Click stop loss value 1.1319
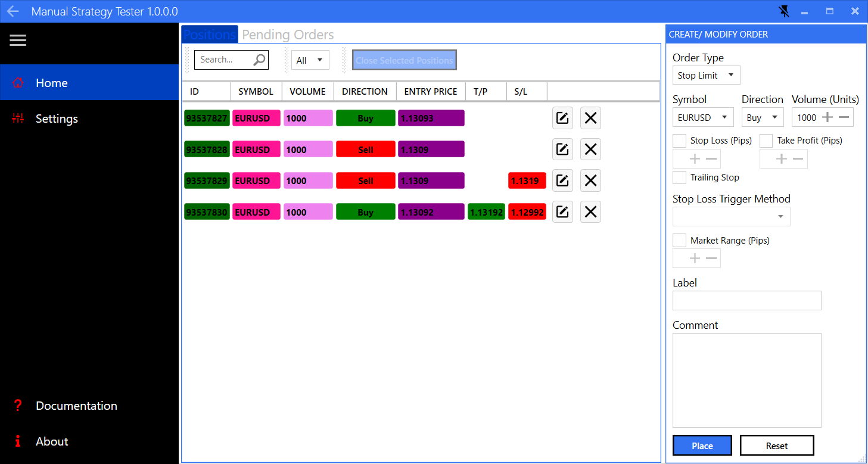Viewport: 868px width, 464px height. [527, 180]
